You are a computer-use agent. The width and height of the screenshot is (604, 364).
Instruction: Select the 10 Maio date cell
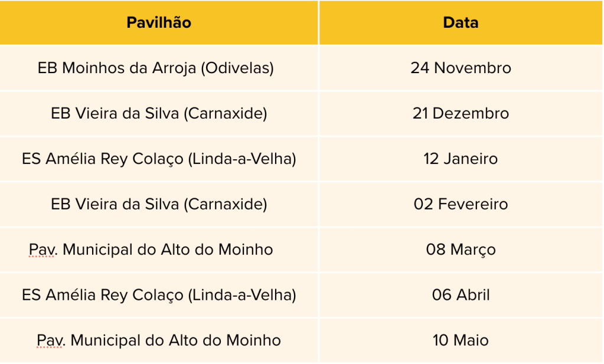[461, 340]
